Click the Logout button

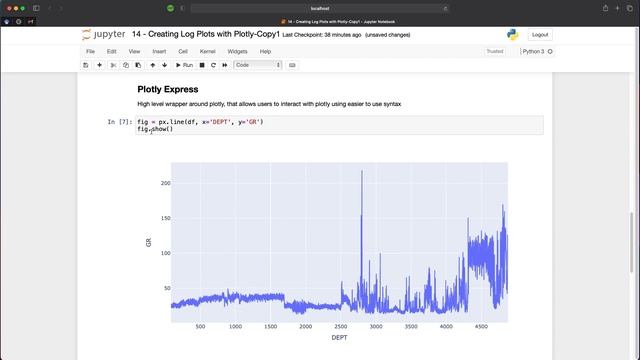[x=540, y=35]
